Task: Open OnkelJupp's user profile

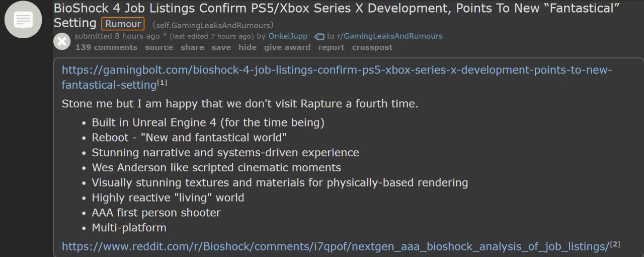Action: [289, 36]
